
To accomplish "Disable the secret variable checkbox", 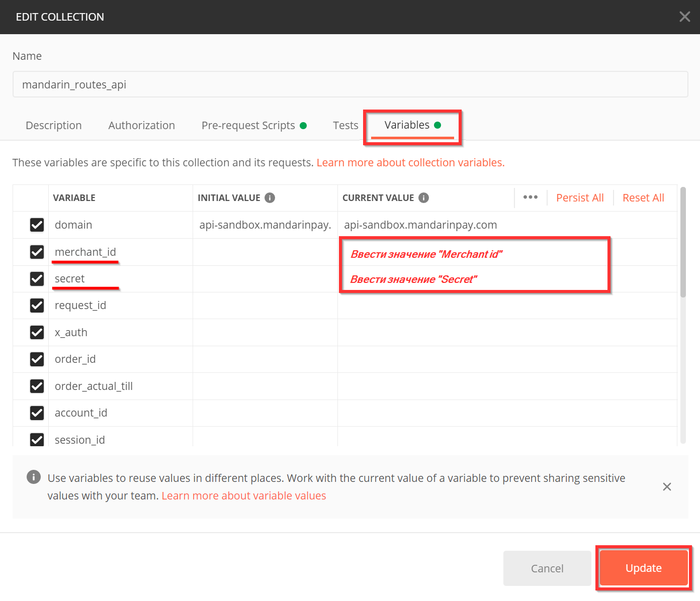I will pos(37,279).
